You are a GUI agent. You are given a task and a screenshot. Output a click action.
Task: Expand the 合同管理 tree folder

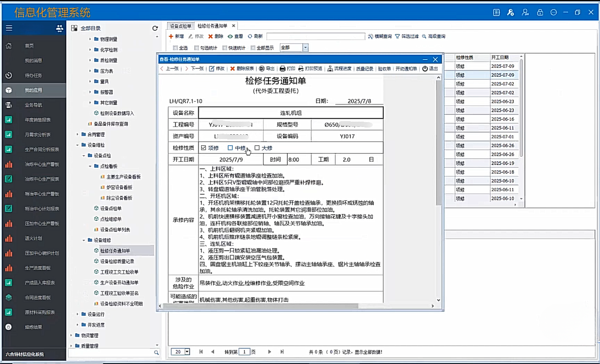[x=78, y=135]
